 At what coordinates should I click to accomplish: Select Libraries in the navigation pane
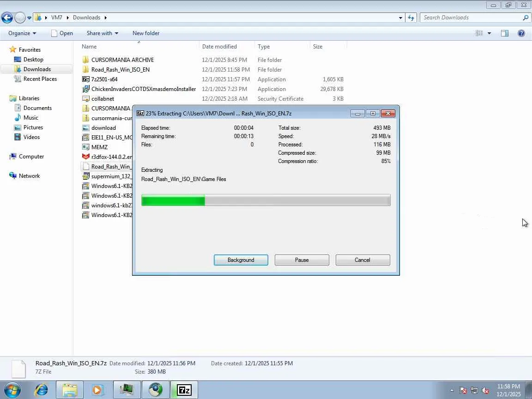coord(29,98)
